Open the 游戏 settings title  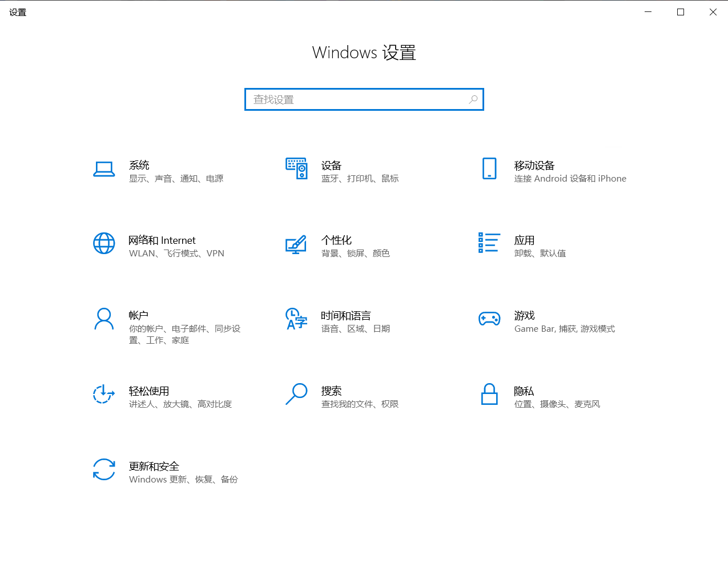click(x=524, y=315)
